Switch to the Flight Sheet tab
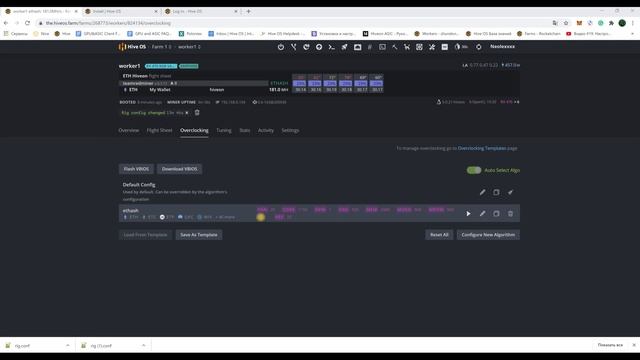This screenshot has height=360, width=640. tap(159, 130)
